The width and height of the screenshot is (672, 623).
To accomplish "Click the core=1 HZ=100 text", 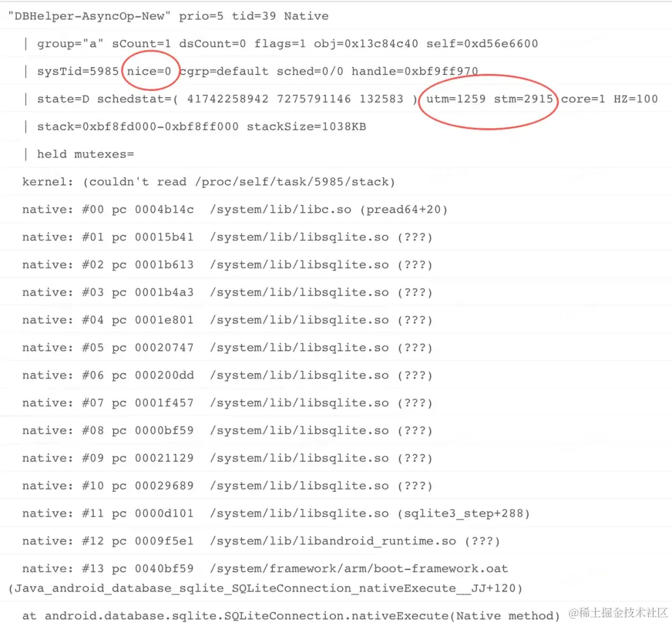I will (x=609, y=99).
